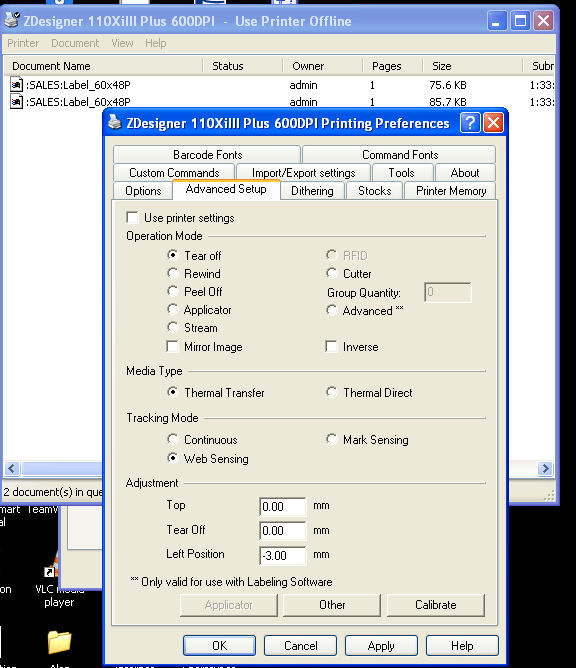576x668 pixels.
Task: Switch to the Command Fonts tab
Action: point(399,154)
